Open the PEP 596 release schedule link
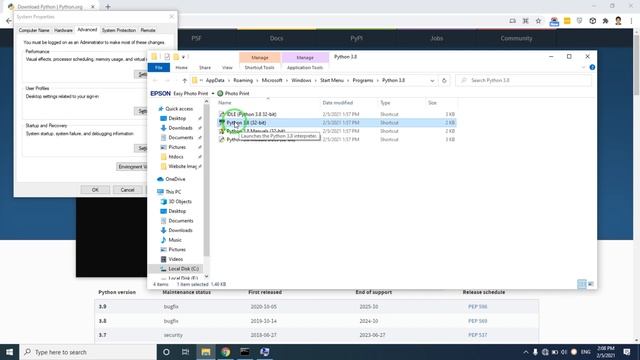This screenshot has height=360, width=640. click(x=478, y=307)
